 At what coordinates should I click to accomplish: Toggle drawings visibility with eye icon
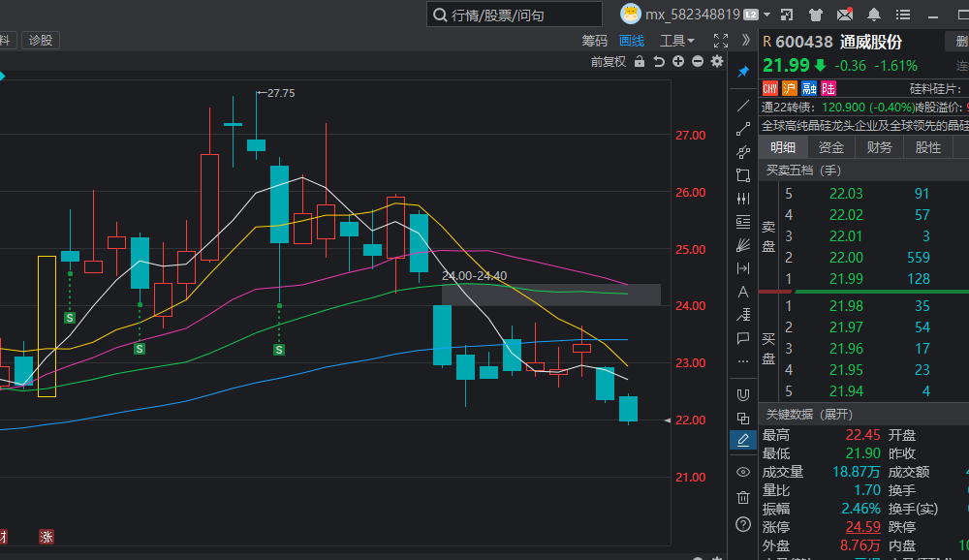pyautogui.click(x=743, y=472)
